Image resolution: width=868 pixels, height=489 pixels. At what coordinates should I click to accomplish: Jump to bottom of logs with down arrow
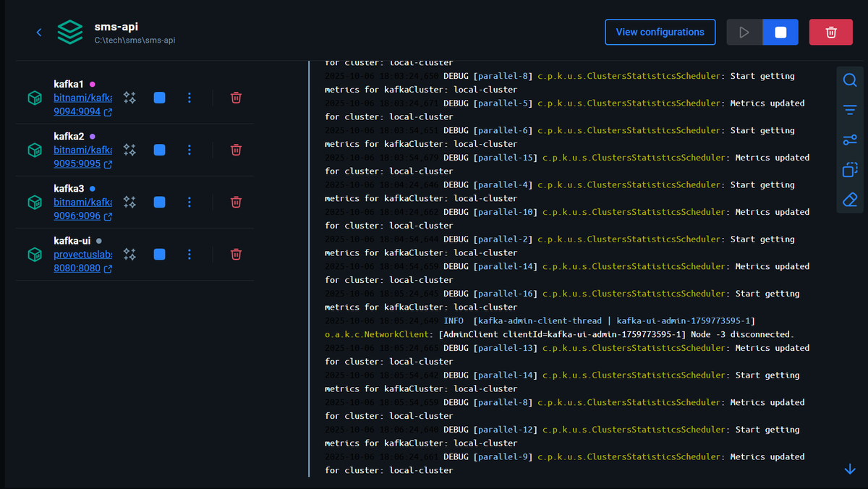[850, 469]
